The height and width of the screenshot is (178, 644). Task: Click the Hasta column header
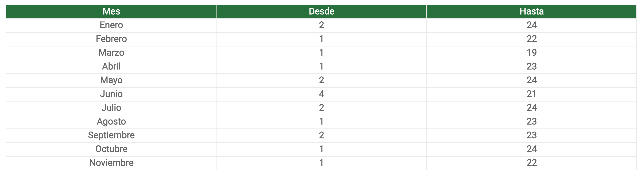tap(532, 11)
